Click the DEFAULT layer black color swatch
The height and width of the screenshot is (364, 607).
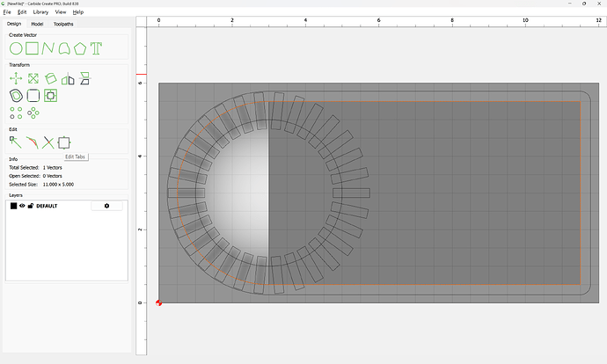(x=13, y=206)
